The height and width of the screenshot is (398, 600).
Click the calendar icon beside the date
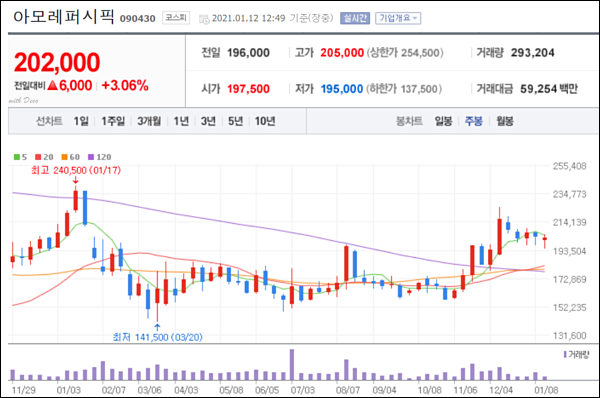204,19
